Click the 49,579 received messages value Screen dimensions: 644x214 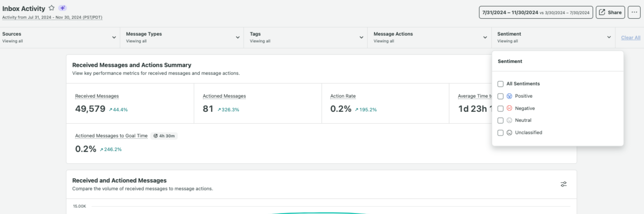[90, 109]
